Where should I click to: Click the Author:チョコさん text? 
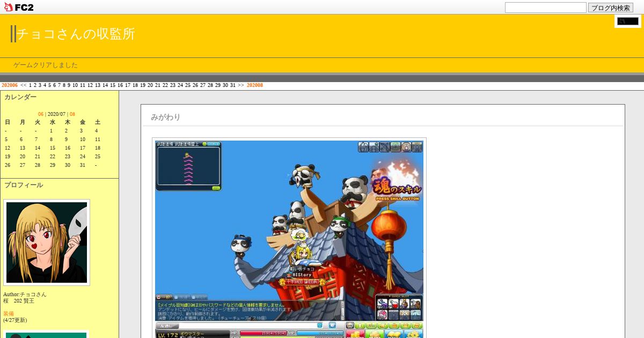pyautogui.click(x=25, y=295)
